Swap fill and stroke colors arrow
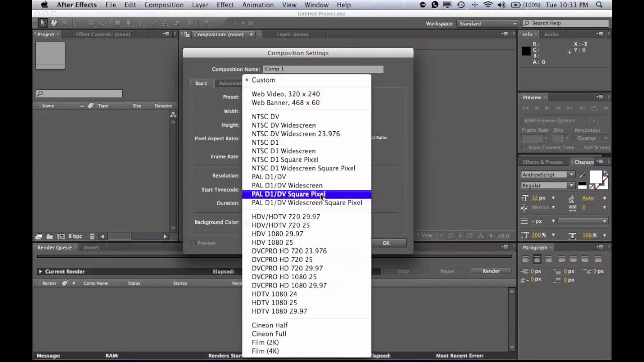The width and height of the screenshot is (644, 362). [606, 173]
